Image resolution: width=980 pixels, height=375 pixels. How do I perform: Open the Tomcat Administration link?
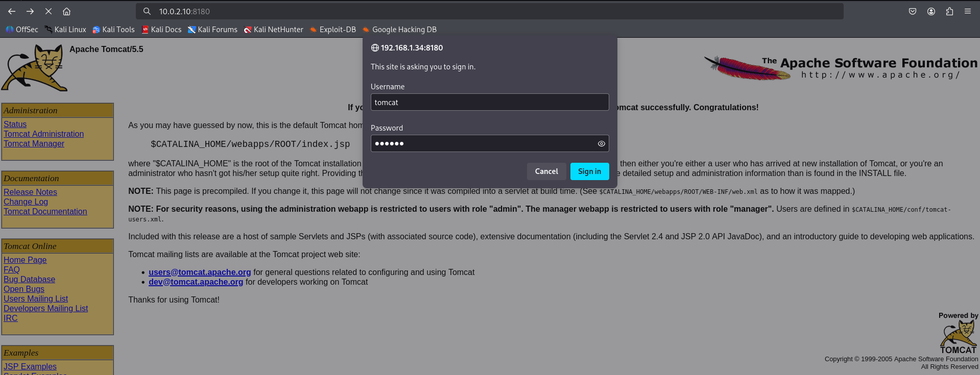point(43,134)
